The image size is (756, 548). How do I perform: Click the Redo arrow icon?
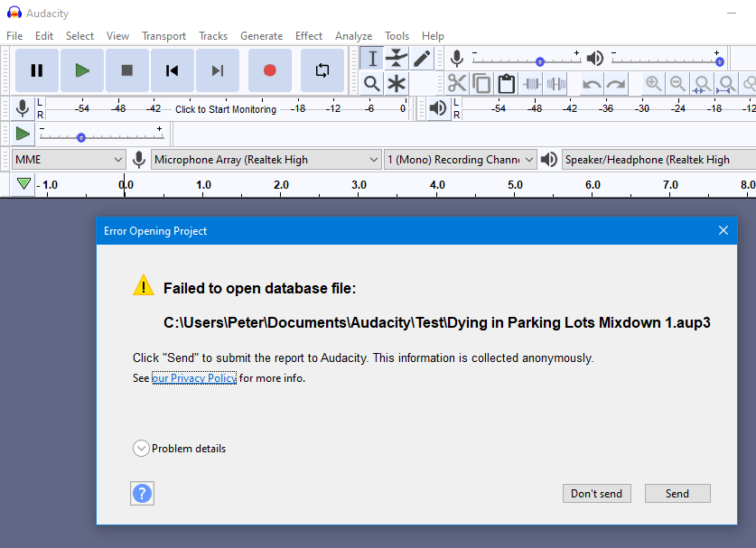[616, 84]
